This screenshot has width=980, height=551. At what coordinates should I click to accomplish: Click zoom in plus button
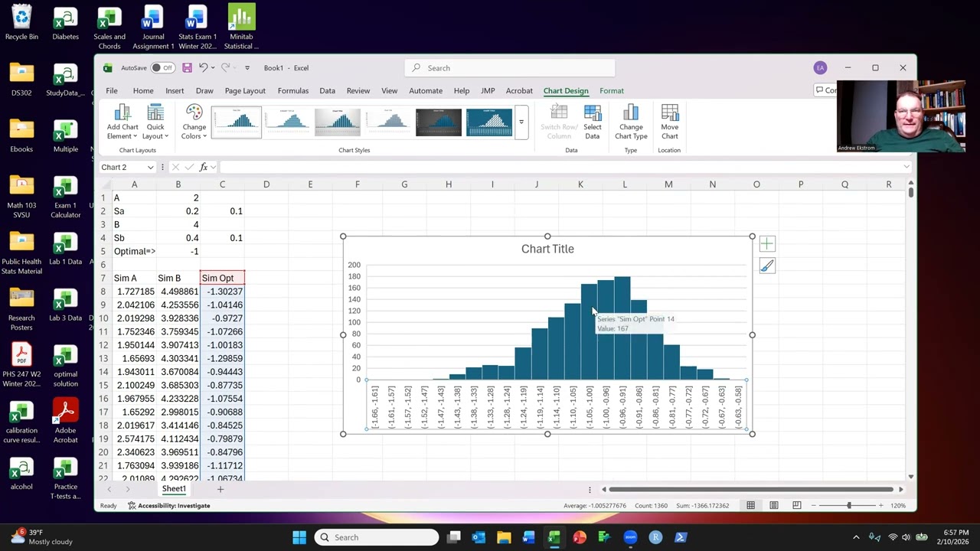[880, 505]
